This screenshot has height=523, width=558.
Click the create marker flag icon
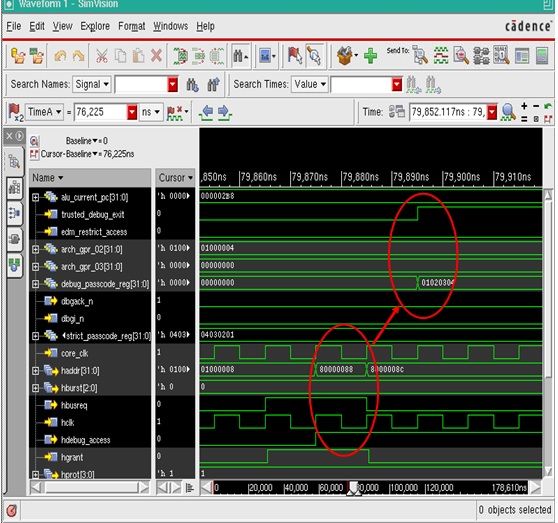click(x=295, y=56)
